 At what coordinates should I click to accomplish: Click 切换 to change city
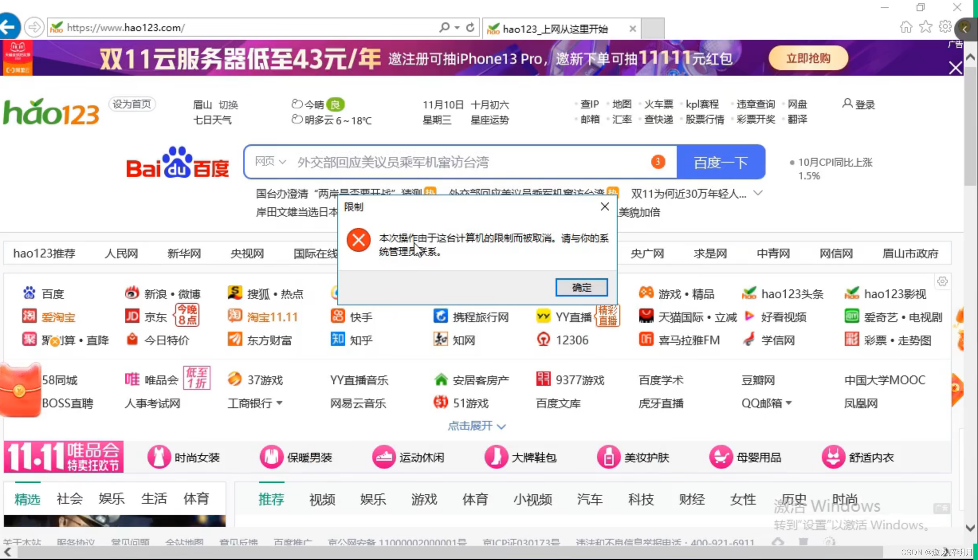tap(228, 105)
